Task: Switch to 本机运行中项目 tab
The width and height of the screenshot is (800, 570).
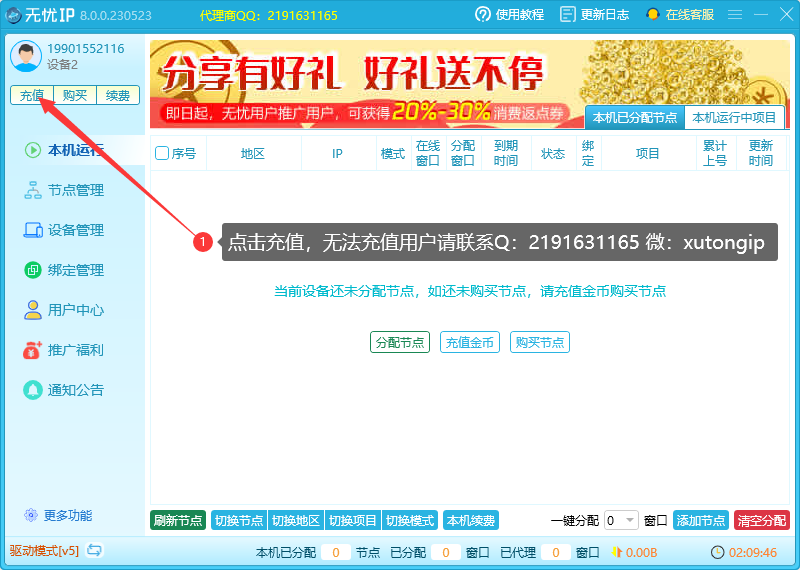Action: [x=734, y=118]
